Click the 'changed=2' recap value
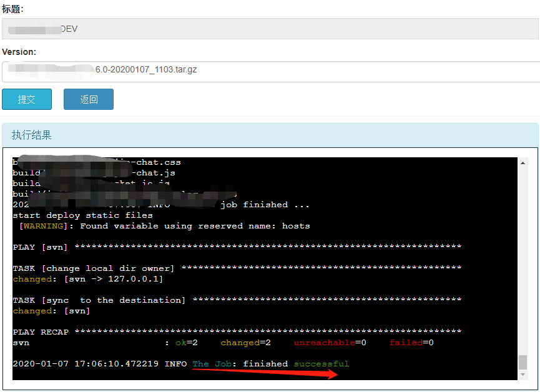Screen dimensions: 540x392 (245, 343)
